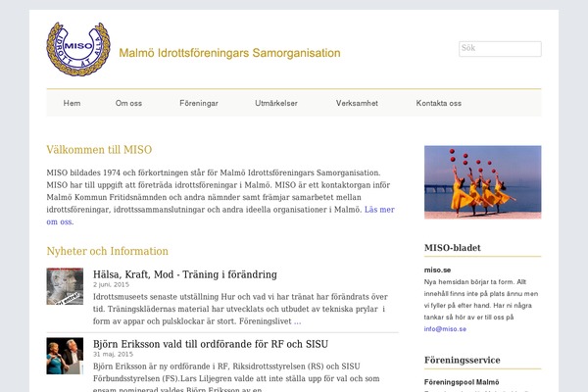Open the Björn Eriksson vald till ordförande headline
The width and height of the screenshot is (588, 392).
point(211,344)
